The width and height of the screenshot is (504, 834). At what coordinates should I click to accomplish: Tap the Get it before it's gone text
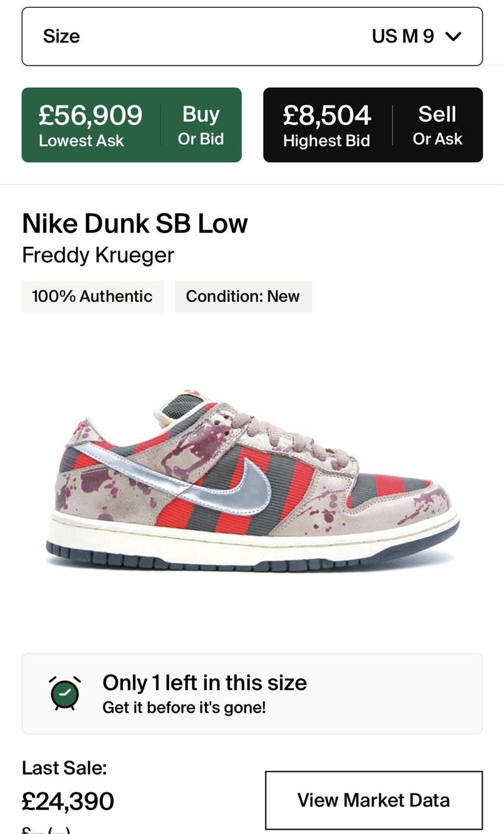click(x=184, y=707)
